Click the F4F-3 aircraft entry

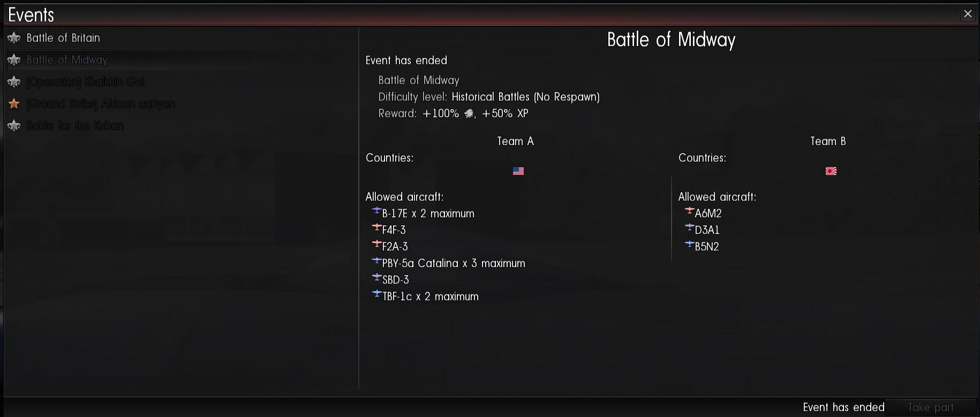click(x=394, y=230)
